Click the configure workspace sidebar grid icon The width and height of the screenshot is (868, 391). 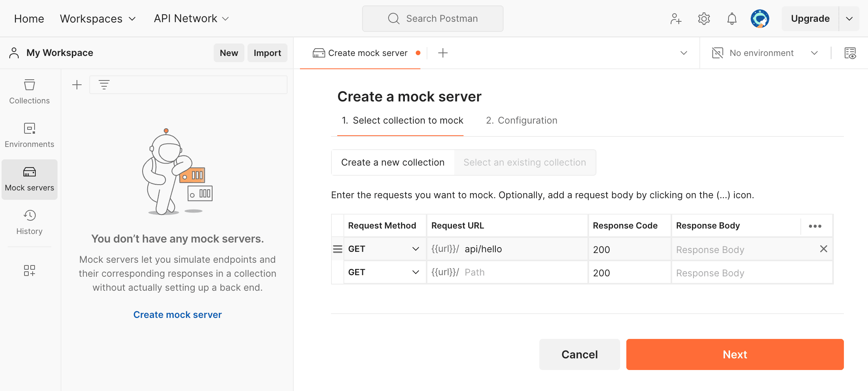(30, 271)
